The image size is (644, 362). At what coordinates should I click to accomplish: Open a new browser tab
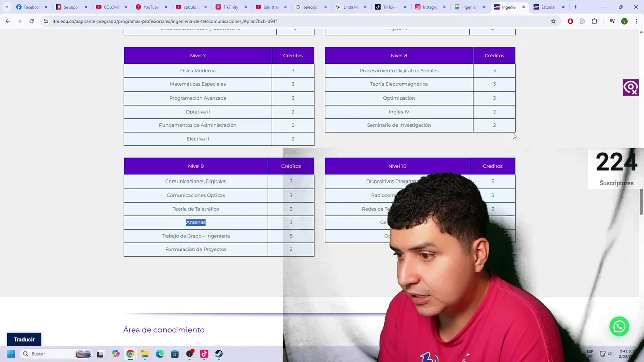tap(575, 7)
